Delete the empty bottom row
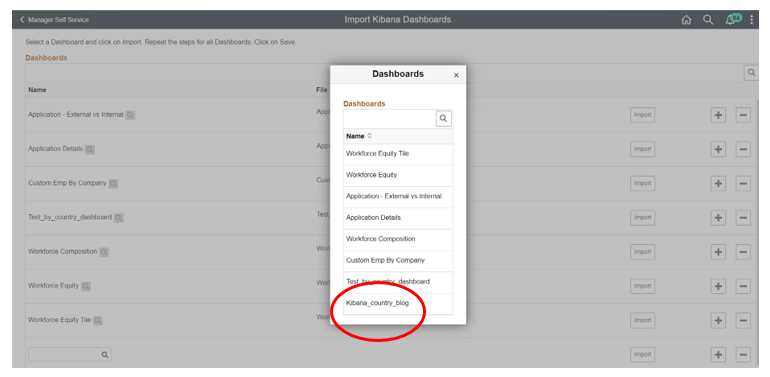The image size is (770, 377). tap(743, 354)
